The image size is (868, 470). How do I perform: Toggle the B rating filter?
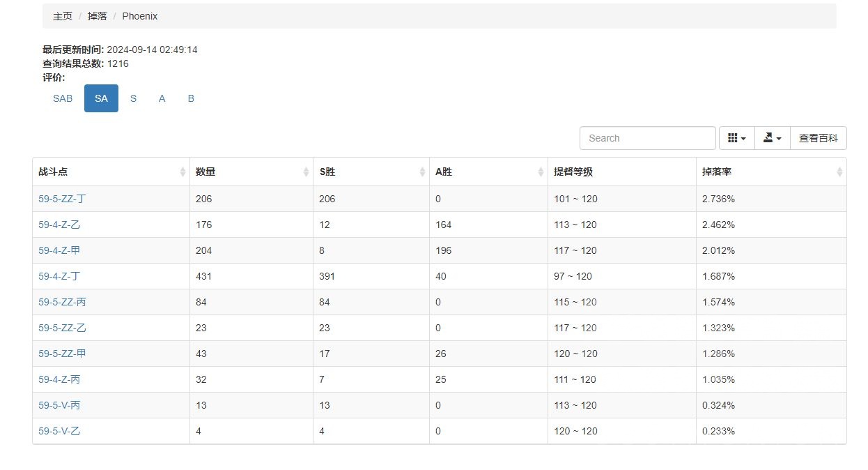[x=190, y=98]
